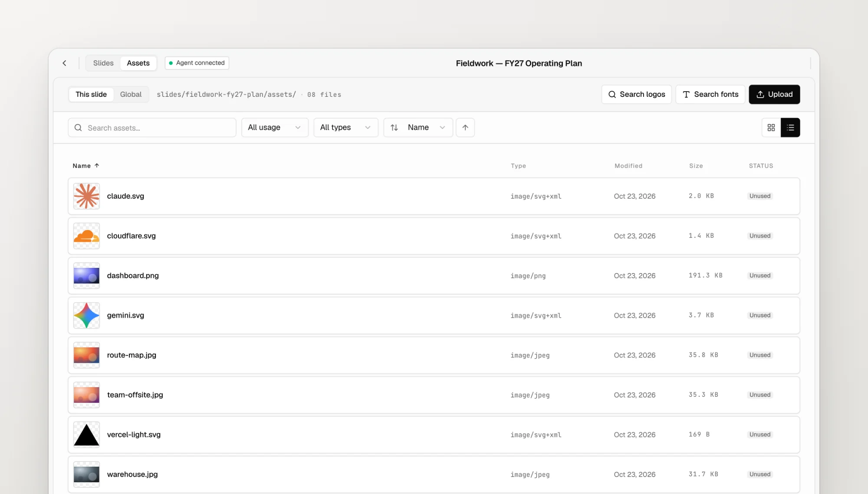Click the Unused status on vercel-light.svg row

pyautogui.click(x=760, y=435)
